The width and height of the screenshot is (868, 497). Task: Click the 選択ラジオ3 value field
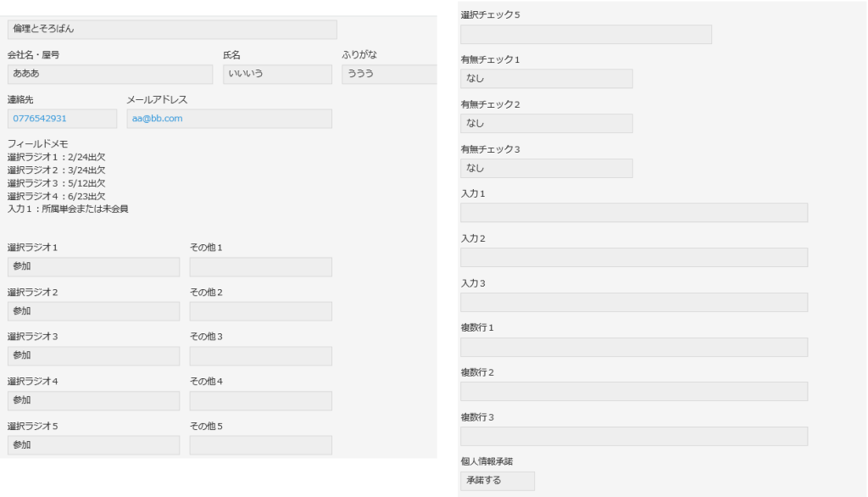click(93, 356)
